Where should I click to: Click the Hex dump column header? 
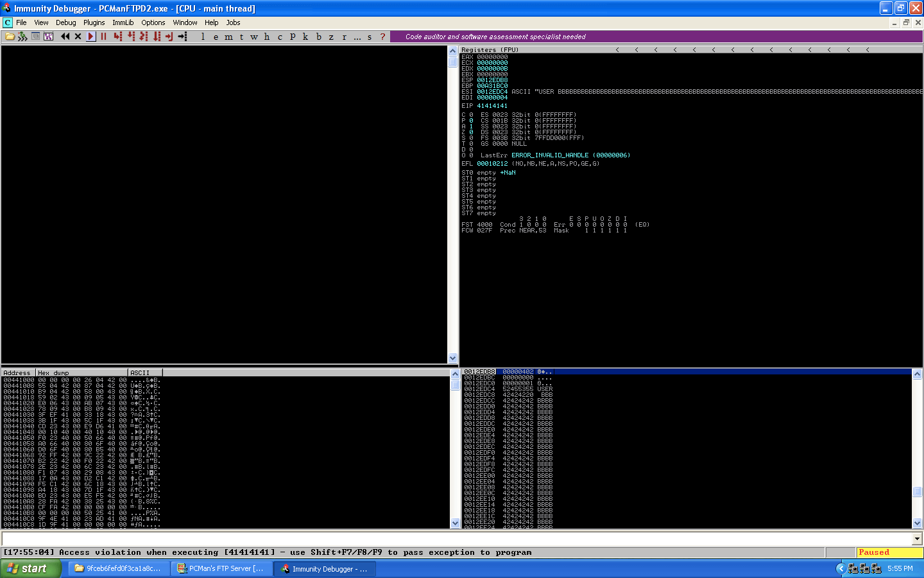coord(81,372)
